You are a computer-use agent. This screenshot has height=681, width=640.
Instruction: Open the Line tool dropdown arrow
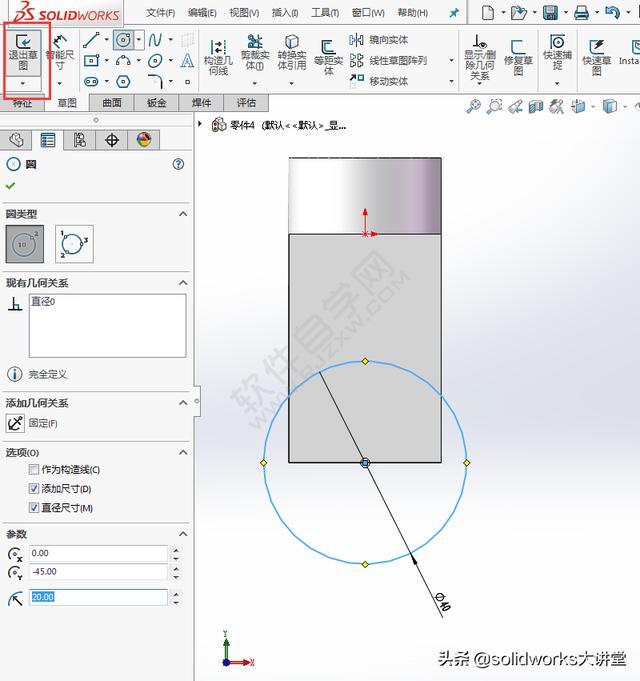pyautogui.click(x=106, y=40)
